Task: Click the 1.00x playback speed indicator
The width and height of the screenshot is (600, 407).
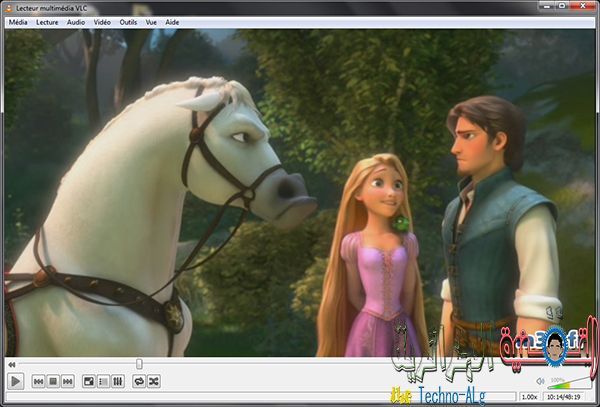Action: 530,397
